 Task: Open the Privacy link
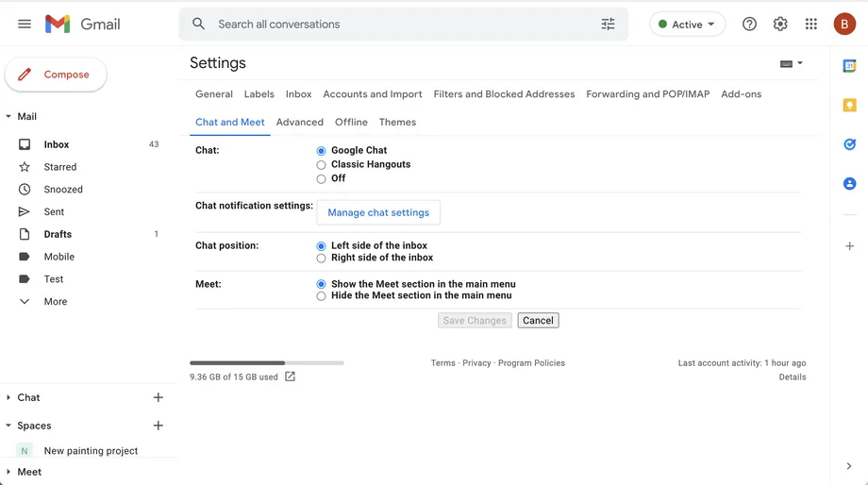(476, 363)
